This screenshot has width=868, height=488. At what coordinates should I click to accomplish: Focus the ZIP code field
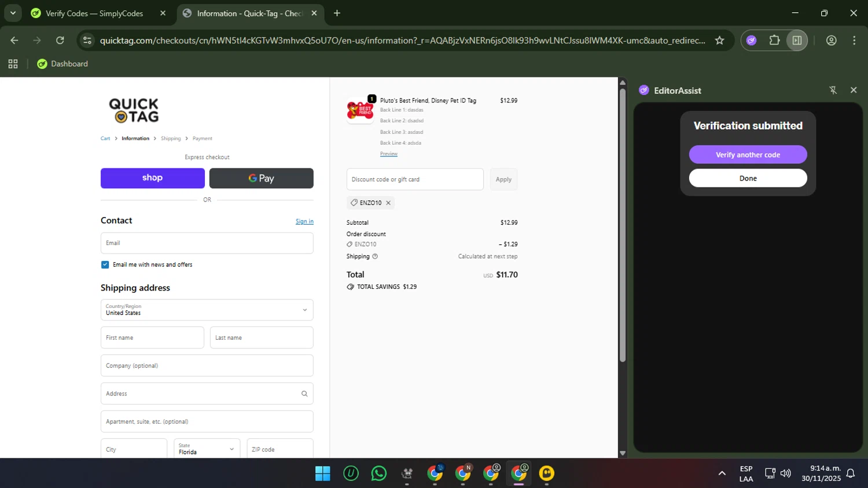(x=280, y=449)
